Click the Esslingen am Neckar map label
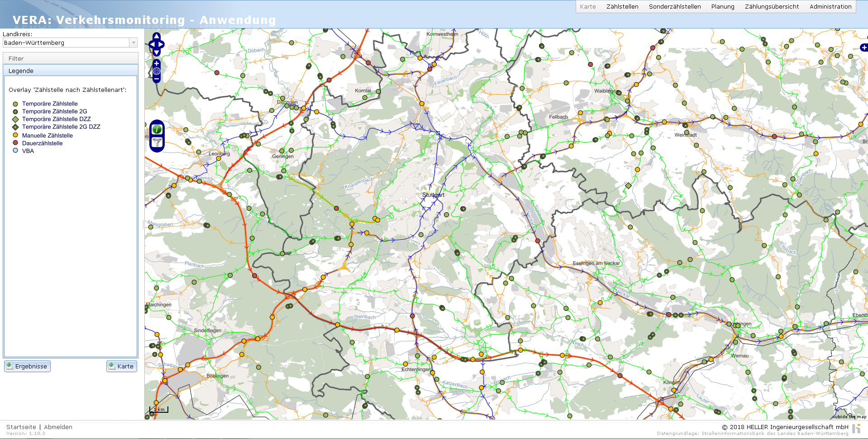The width and height of the screenshot is (868, 439). click(596, 263)
